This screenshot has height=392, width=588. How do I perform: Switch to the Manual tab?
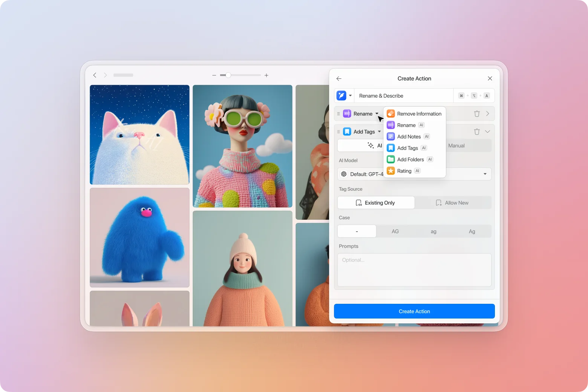(456, 146)
